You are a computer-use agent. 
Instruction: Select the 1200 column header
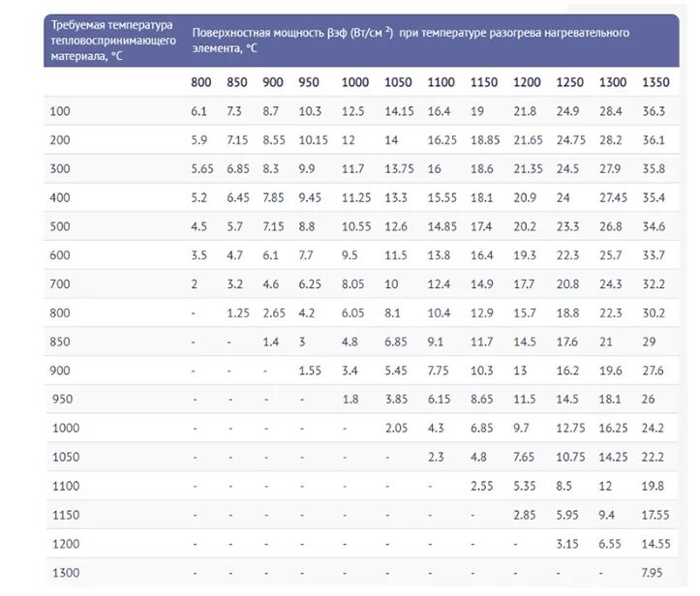click(527, 82)
